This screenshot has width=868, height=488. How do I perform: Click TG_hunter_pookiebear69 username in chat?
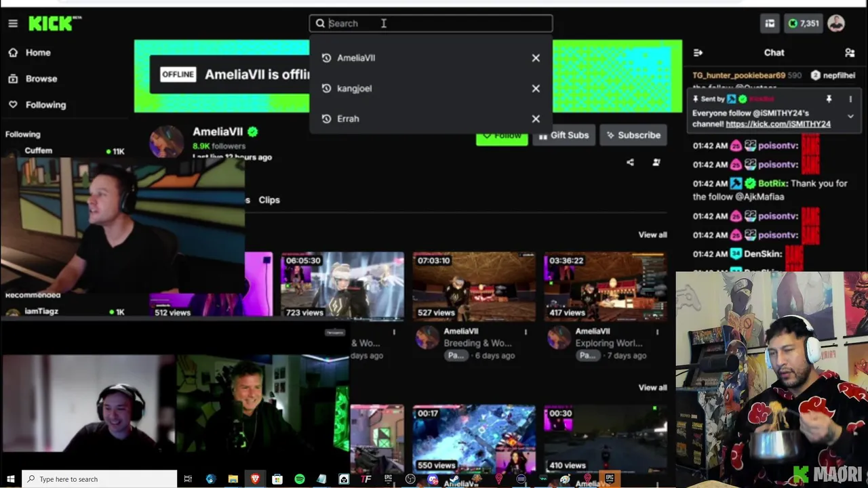(x=738, y=76)
